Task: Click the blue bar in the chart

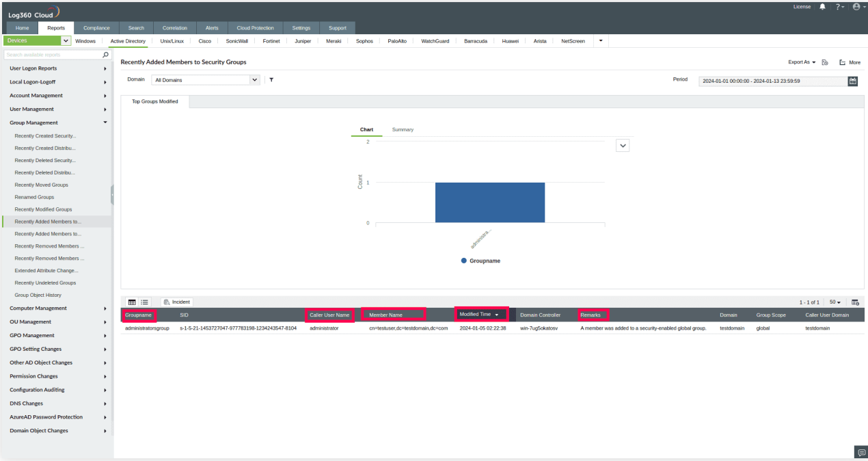Action: coord(489,202)
